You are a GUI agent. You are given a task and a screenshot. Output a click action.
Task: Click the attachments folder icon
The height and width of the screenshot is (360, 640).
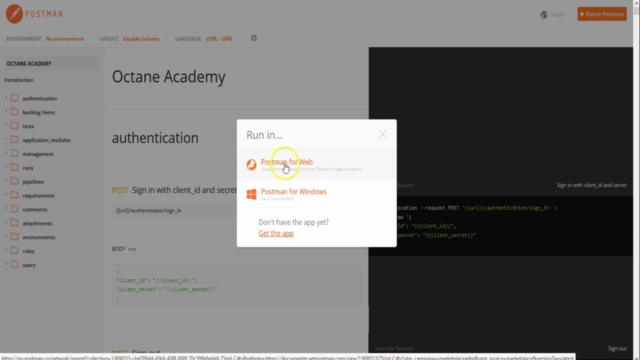pos(15,222)
